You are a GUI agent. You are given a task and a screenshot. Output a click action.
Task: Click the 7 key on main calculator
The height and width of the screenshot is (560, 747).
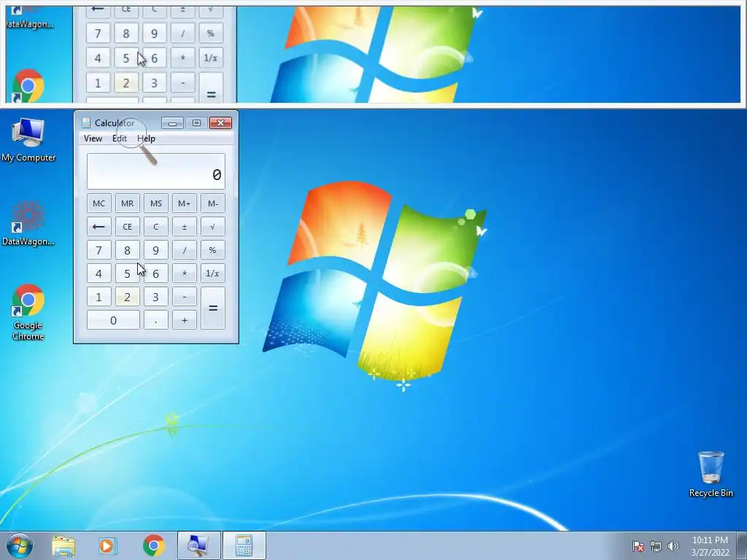pyautogui.click(x=99, y=250)
